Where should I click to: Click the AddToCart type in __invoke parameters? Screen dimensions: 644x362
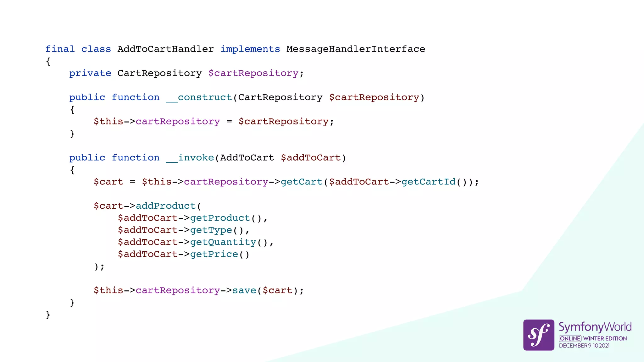click(x=247, y=158)
